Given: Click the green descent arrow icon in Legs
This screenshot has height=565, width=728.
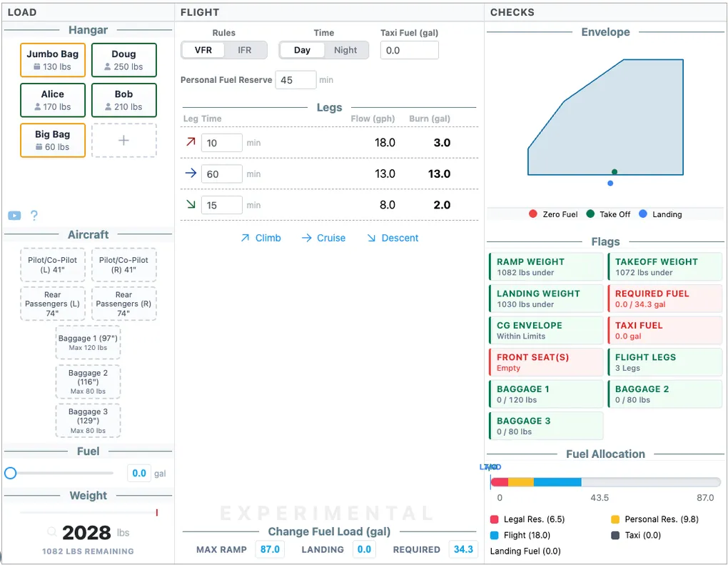Looking at the screenshot, I should pos(191,205).
